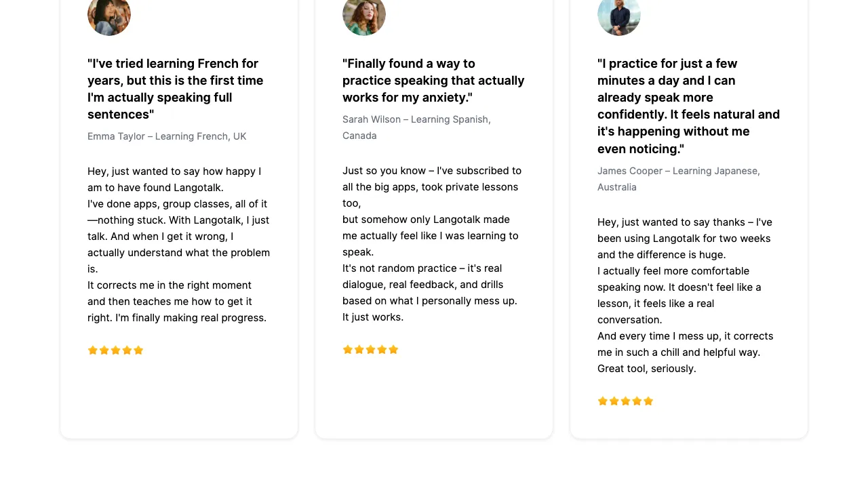Click the French learning testimonial headline
Image resolution: width=868 pixels, height=488 pixels.
(x=175, y=89)
